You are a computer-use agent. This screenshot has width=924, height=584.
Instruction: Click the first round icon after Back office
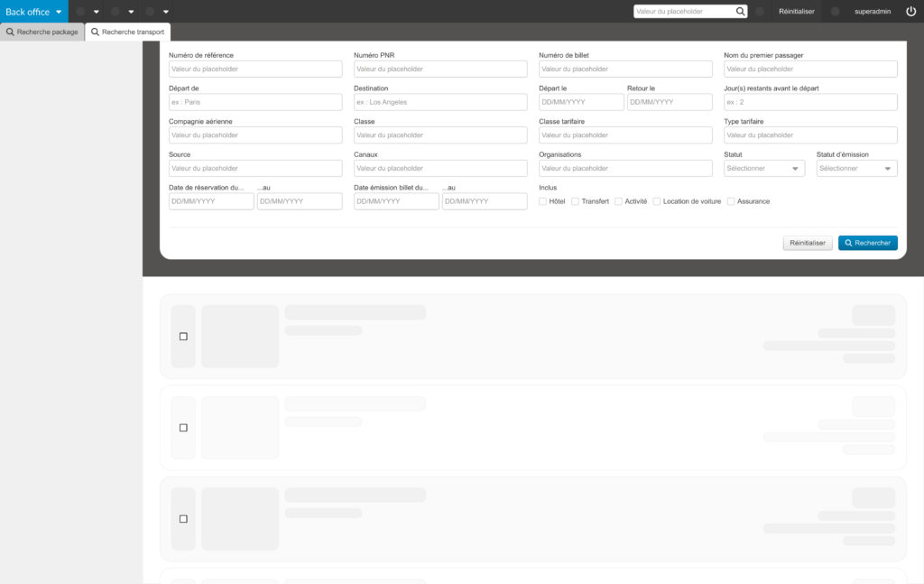point(80,12)
